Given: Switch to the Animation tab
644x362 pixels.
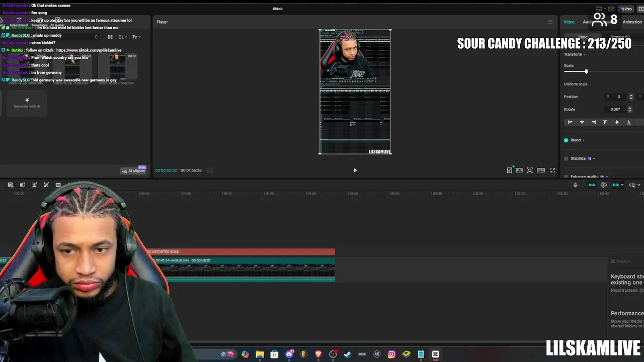Looking at the screenshot, I should [x=632, y=22].
